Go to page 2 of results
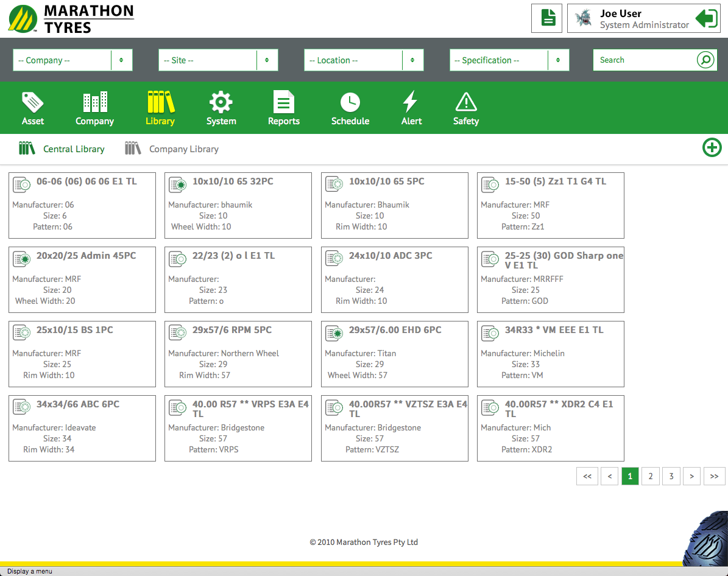This screenshot has height=576, width=728. click(x=651, y=476)
